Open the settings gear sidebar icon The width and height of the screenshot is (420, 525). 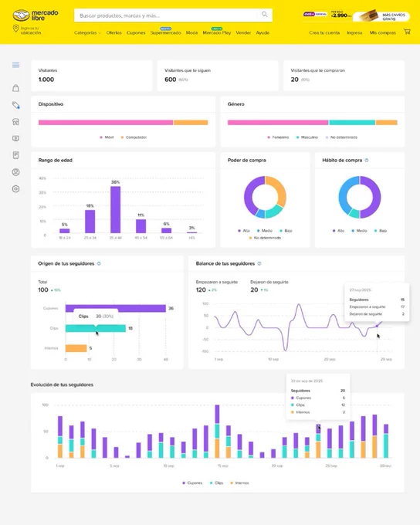click(x=15, y=189)
